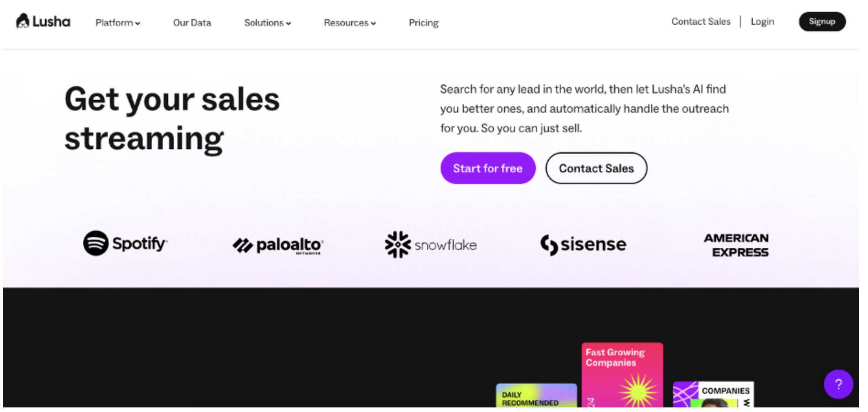Click the Spotify logo
Screen dimensions: 868x412
click(125, 243)
